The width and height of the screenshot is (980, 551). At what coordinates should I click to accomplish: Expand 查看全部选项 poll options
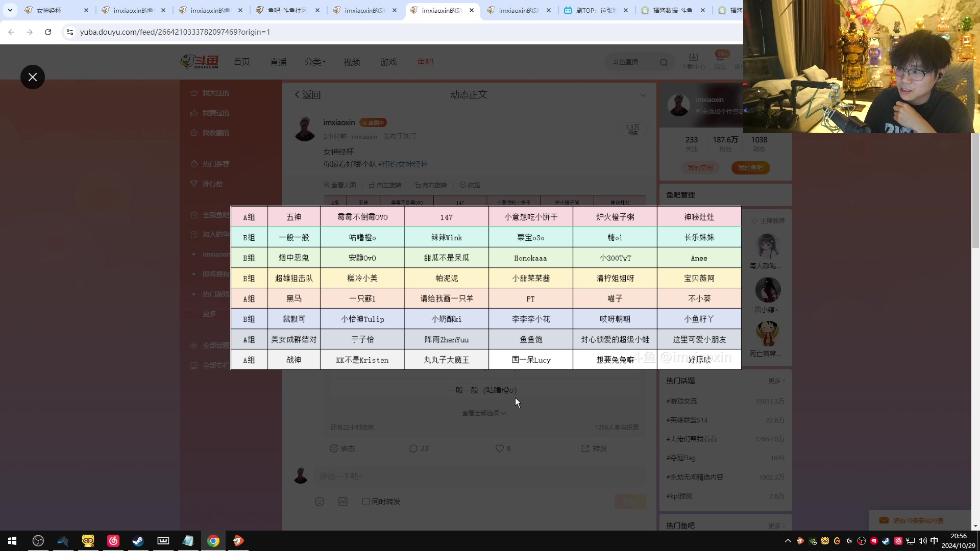coord(484,413)
